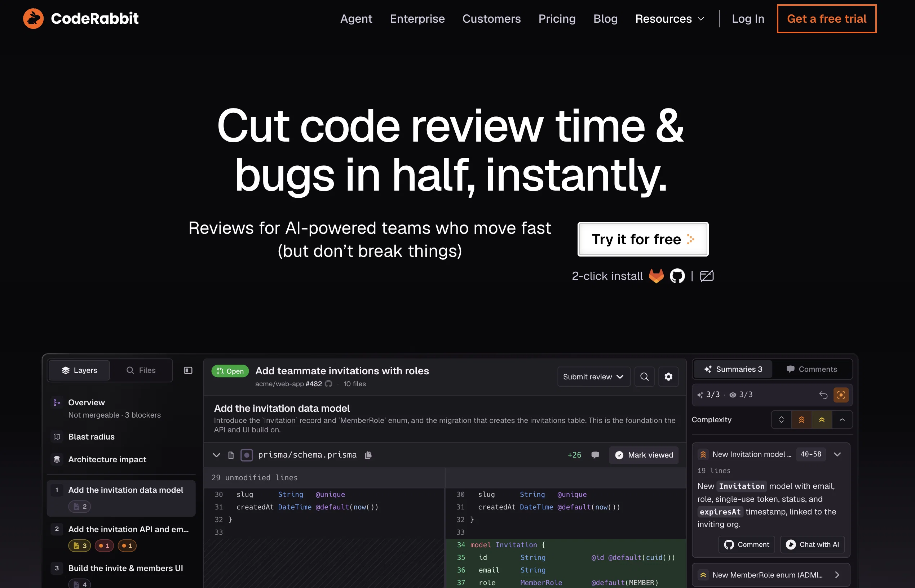This screenshot has width=915, height=588.
Task: Click the comment bubble next to +26
Action: (x=595, y=455)
